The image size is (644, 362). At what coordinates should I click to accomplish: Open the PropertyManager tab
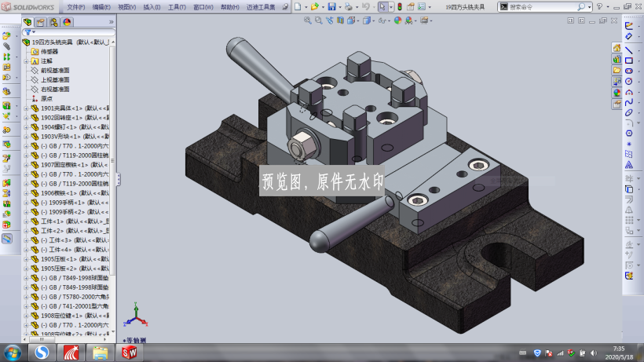(41, 22)
